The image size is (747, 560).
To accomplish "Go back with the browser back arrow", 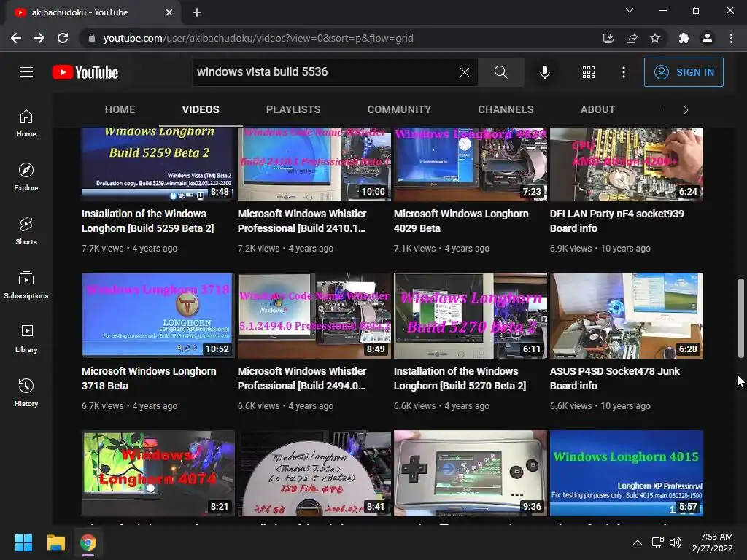I will point(16,38).
